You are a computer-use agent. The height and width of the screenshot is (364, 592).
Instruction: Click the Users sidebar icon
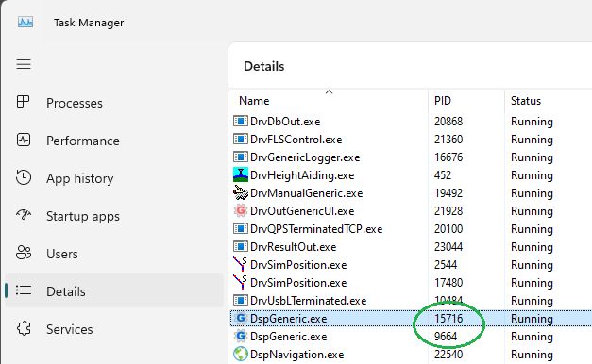point(24,253)
